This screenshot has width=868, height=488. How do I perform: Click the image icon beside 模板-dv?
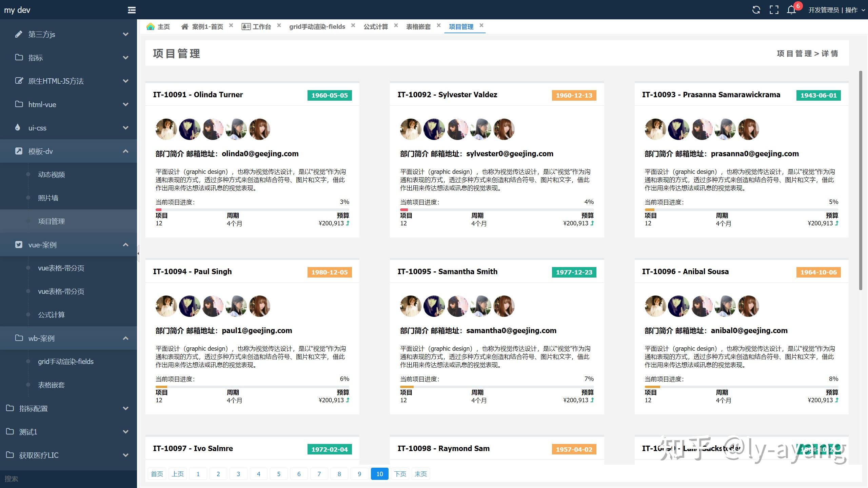coord(19,151)
